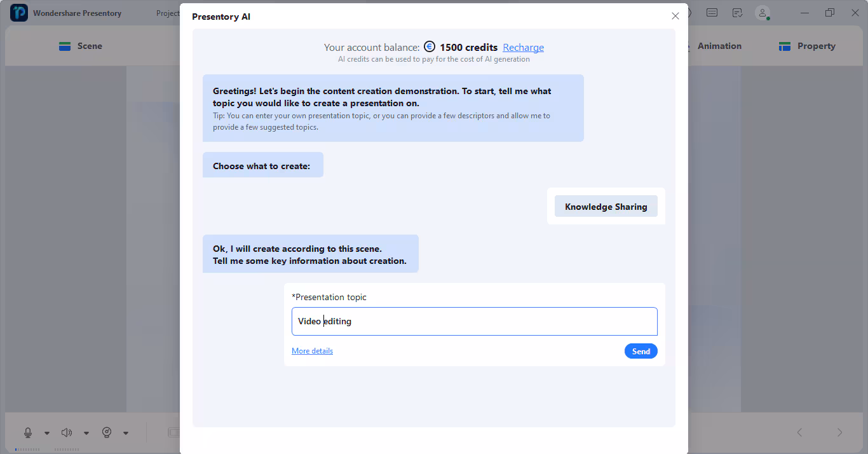Click the microphone icon in bottom bar

tap(28, 432)
